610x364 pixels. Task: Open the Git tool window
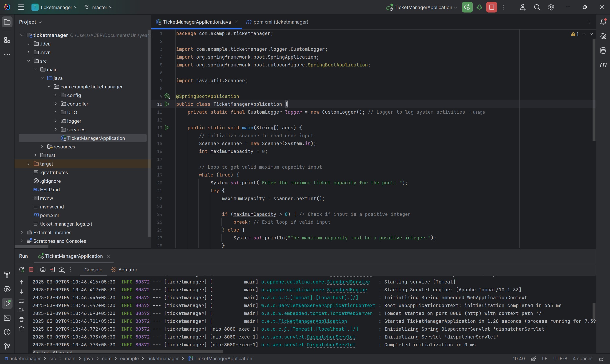[x=7, y=346]
